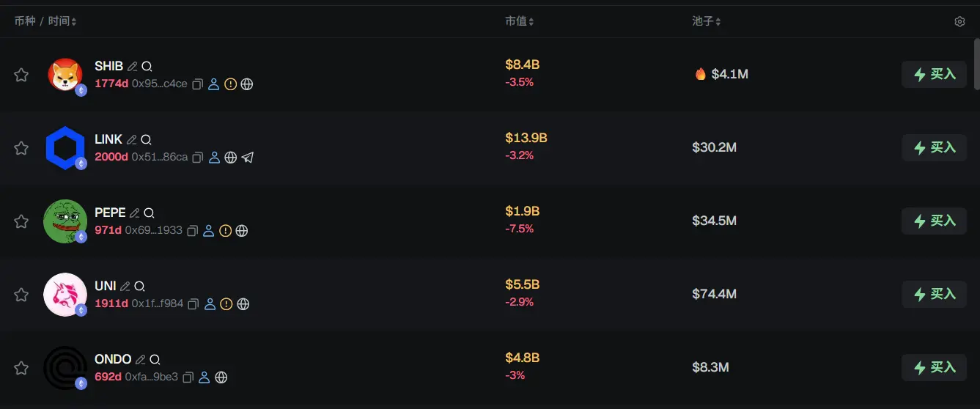The image size is (980, 409).
Task: Click the search icon beside PEPE
Action: tap(149, 213)
